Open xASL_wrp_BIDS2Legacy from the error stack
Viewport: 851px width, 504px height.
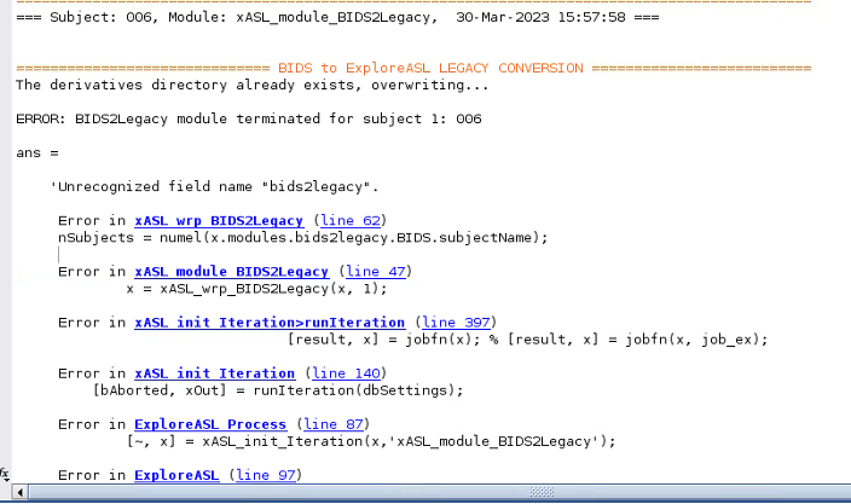coord(218,221)
